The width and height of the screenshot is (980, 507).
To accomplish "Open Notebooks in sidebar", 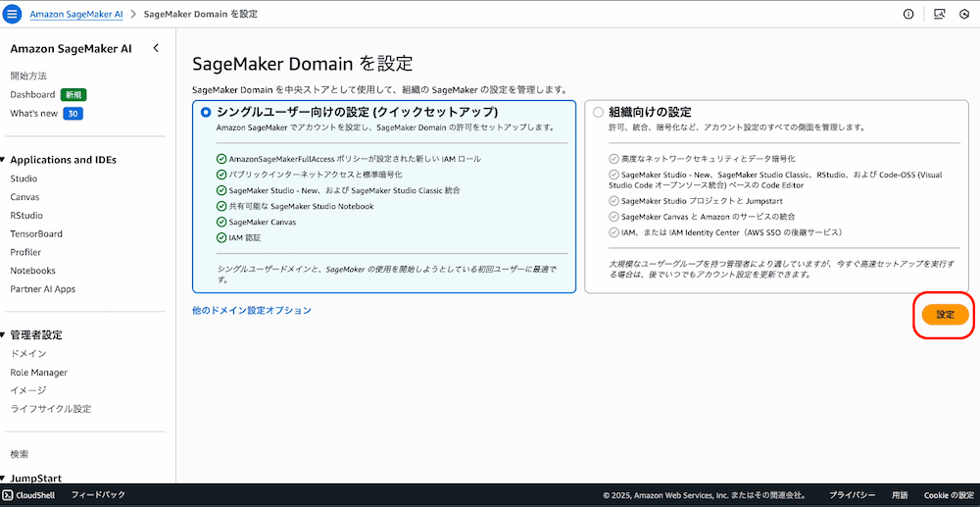I will pos(32,271).
